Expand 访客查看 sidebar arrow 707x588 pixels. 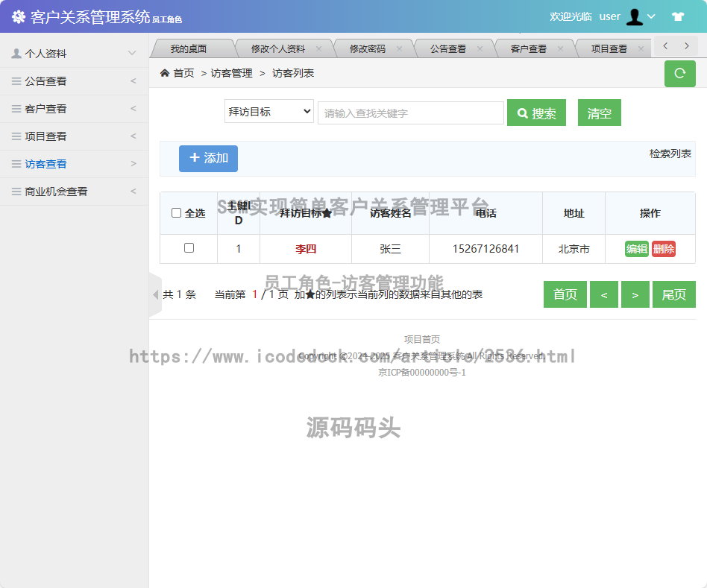[133, 163]
